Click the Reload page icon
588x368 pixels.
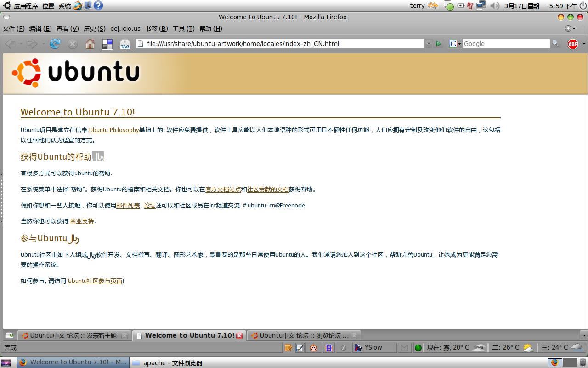(x=55, y=44)
